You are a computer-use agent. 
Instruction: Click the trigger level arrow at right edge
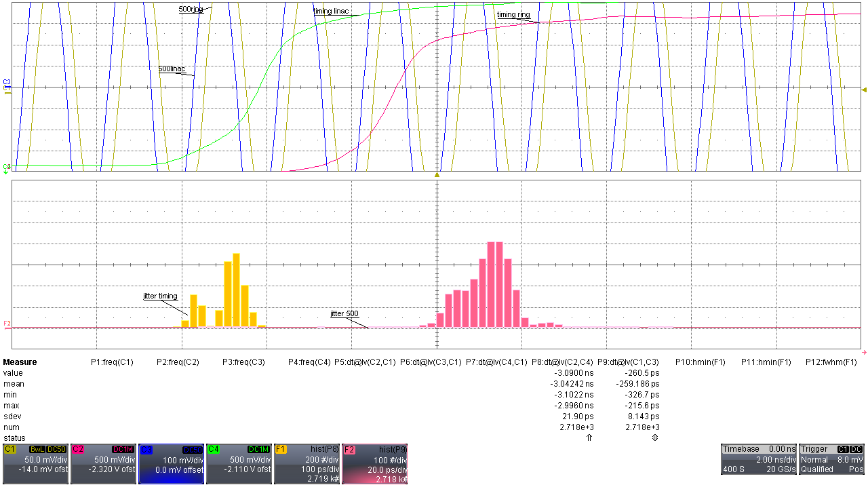(x=863, y=90)
